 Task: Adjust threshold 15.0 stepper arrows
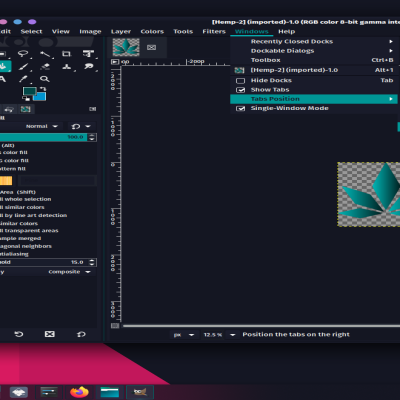point(92,262)
